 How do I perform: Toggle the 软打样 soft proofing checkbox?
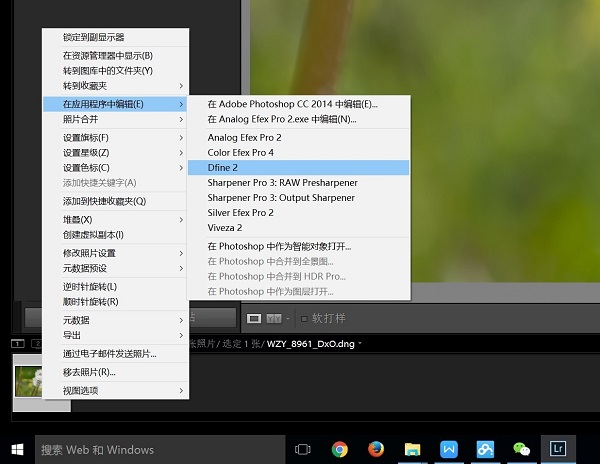click(x=304, y=318)
